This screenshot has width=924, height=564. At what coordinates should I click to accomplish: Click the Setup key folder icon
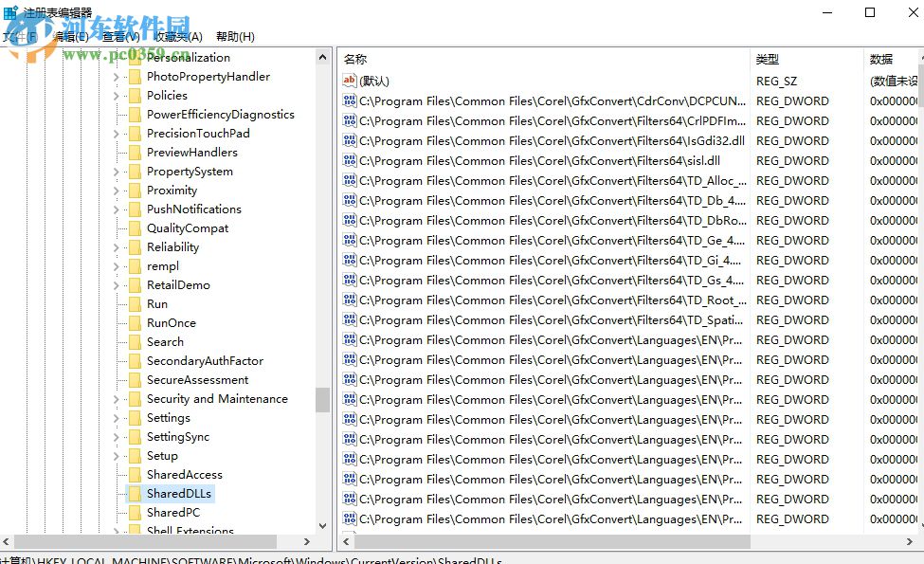[133, 455]
